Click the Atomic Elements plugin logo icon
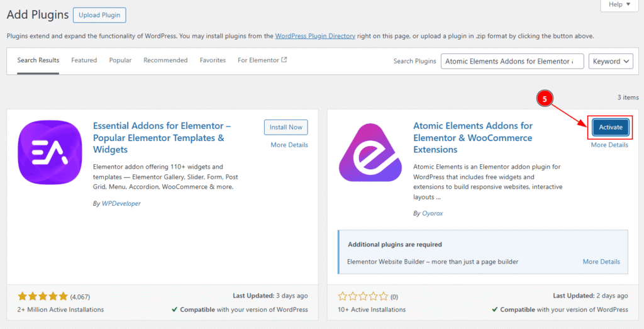644x329 pixels. pyautogui.click(x=370, y=152)
